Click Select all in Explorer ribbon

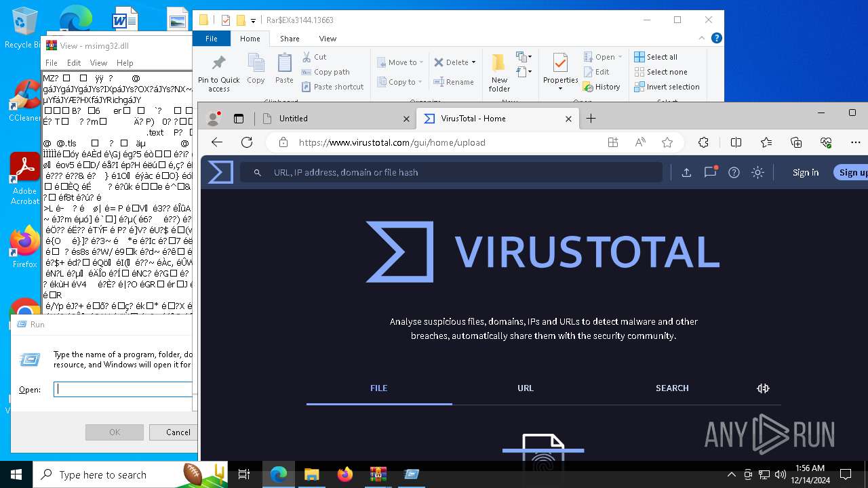tap(656, 57)
